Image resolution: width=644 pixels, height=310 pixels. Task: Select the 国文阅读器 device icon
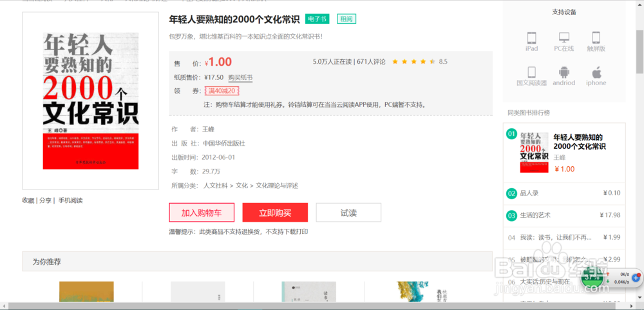pyautogui.click(x=531, y=72)
